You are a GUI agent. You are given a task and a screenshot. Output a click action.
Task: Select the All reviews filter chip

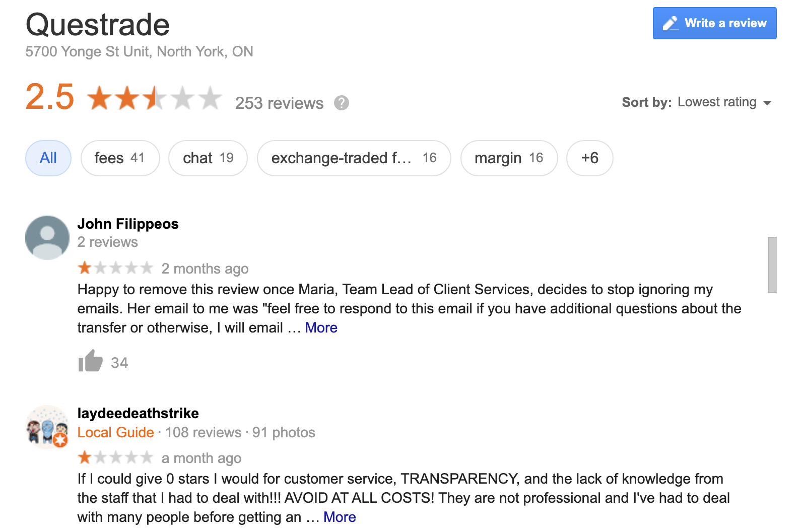48,158
